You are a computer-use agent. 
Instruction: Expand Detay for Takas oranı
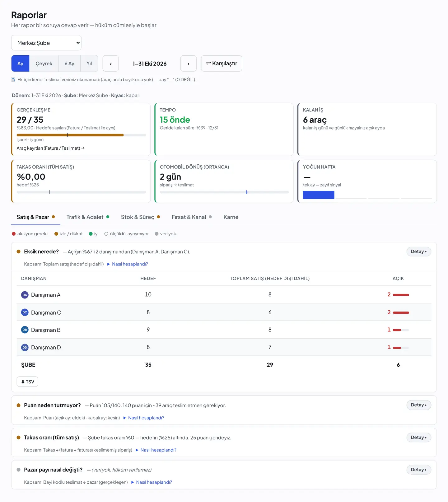pos(419,438)
